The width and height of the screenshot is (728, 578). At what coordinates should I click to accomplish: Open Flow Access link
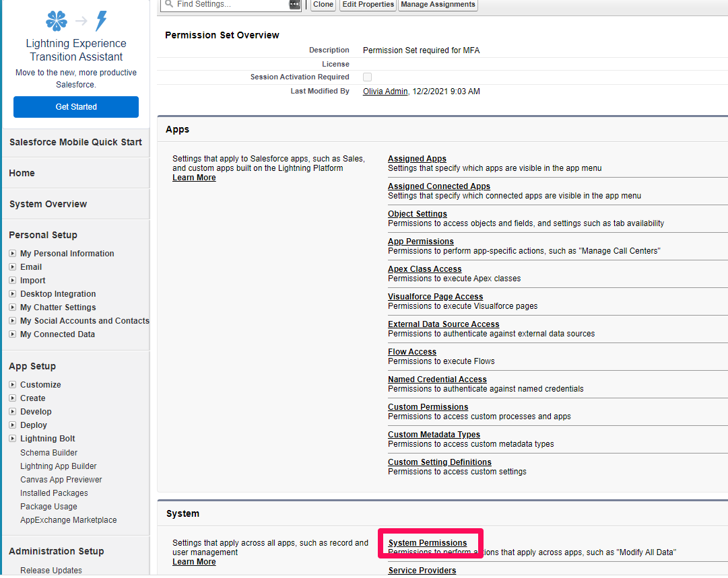pyautogui.click(x=412, y=352)
